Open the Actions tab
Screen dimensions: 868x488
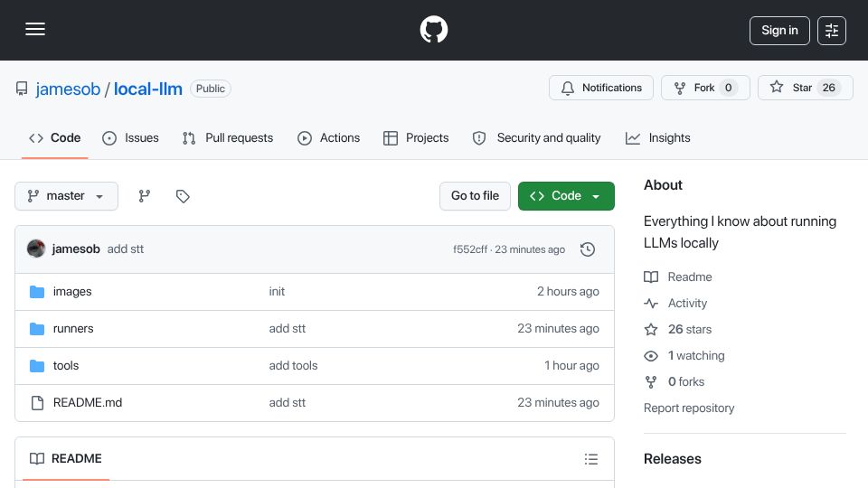click(x=329, y=137)
